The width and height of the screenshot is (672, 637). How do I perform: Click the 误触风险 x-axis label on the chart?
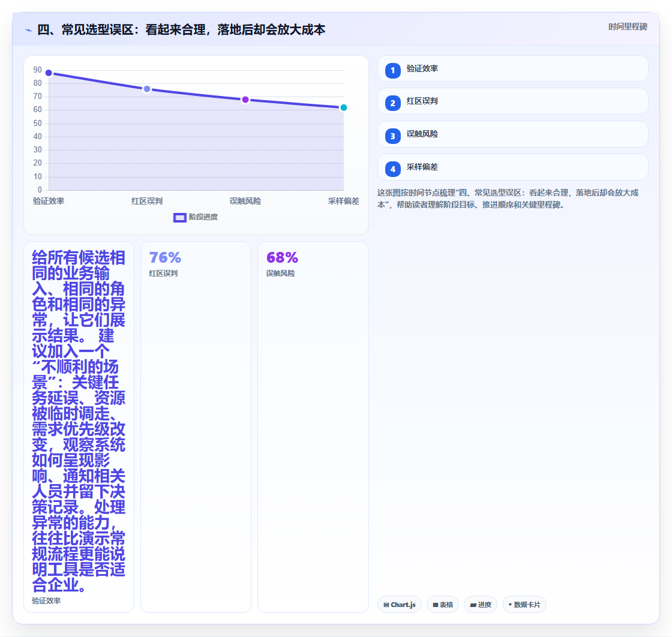[x=245, y=201]
